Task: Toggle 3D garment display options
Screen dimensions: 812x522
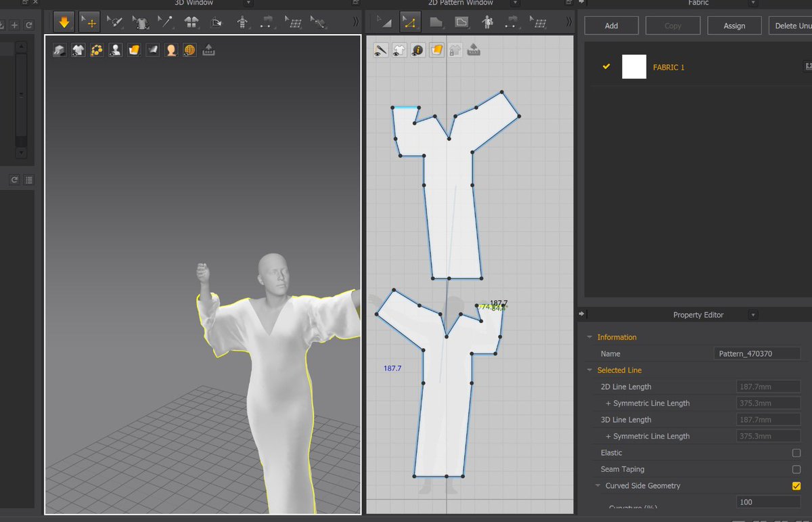Action: pyautogui.click(x=78, y=50)
